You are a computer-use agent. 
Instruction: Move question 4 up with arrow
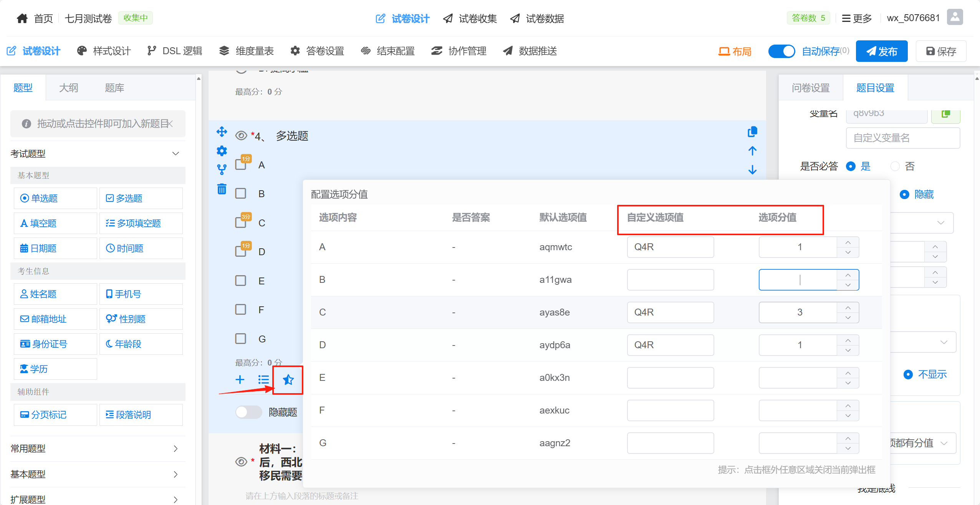pyautogui.click(x=752, y=151)
